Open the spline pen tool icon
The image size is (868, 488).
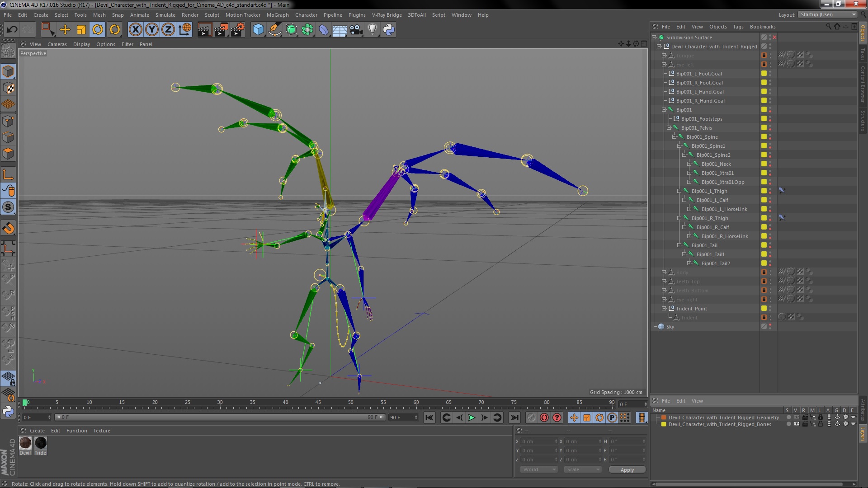coord(274,30)
